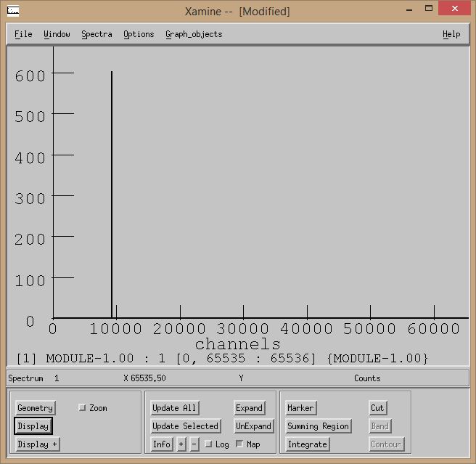Enable the Log scale checkbox
Image resolution: width=476 pixels, height=464 pixels.
tap(208, 444)
